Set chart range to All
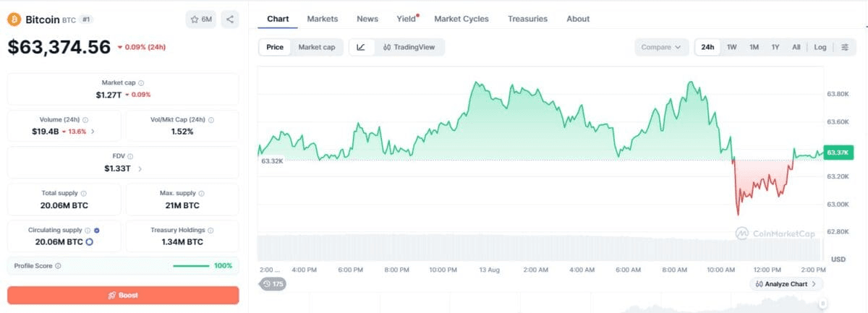The width and height of the screenshot is (868, 313). (796, 47)
